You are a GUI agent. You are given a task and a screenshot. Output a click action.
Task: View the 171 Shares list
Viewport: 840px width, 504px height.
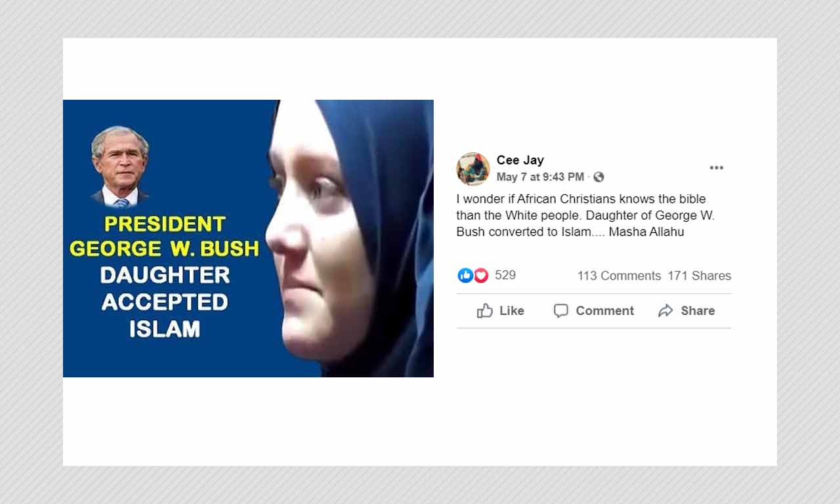700,276
